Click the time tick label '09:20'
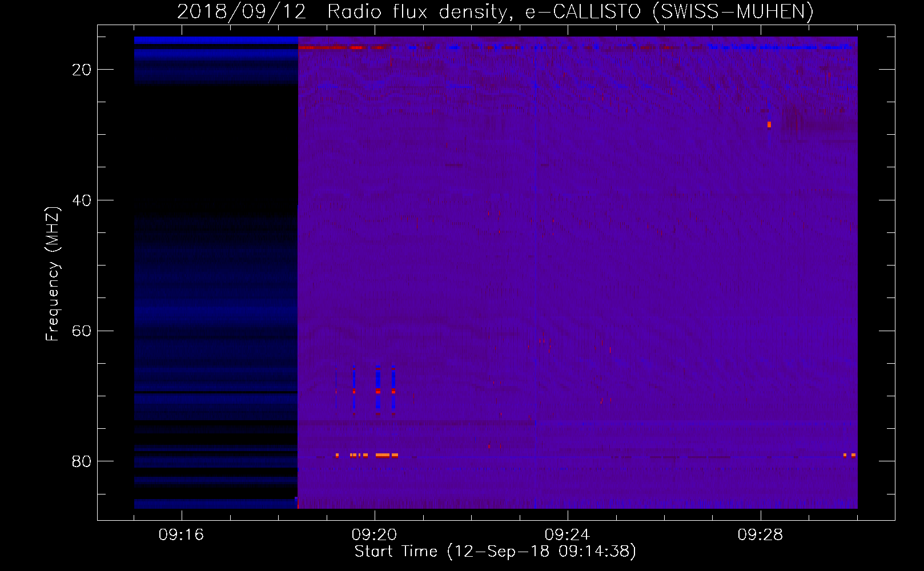Viewport: 924px width, 571px height. coord(374,535)
